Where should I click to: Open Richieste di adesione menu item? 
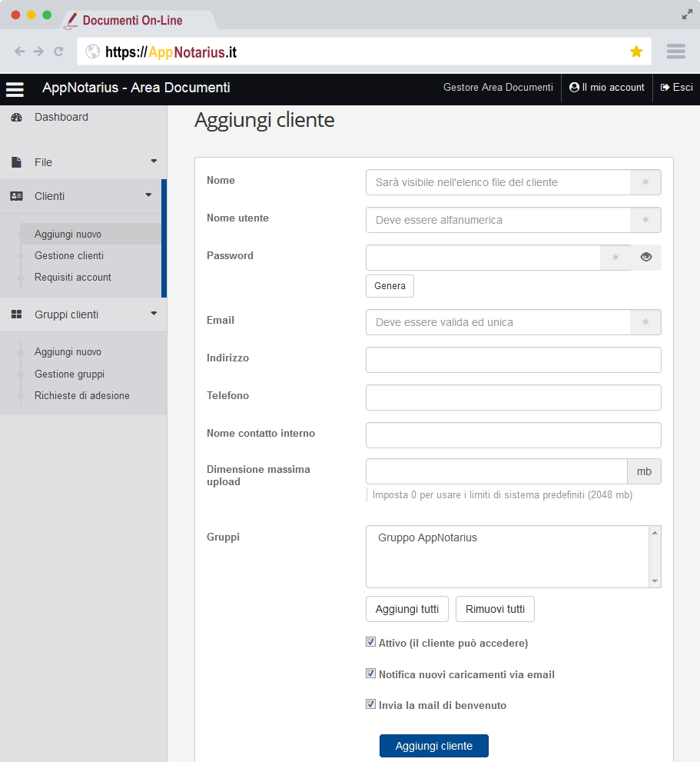(x=82, y=396)
